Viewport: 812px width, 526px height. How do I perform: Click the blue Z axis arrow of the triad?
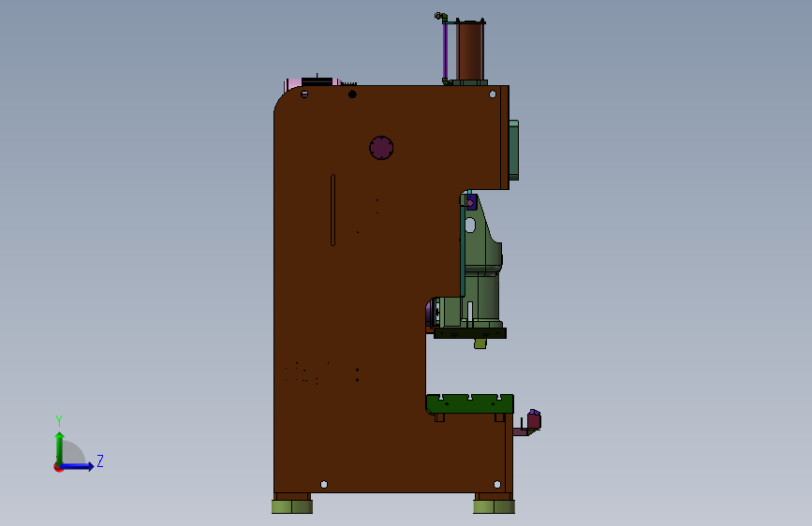(x=77, y=466)
